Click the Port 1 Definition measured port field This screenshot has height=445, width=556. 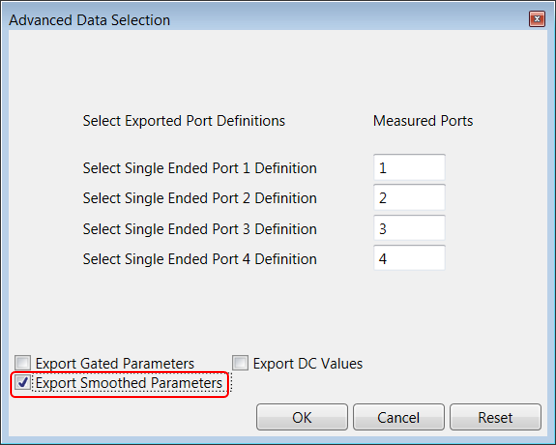(409, 167)
